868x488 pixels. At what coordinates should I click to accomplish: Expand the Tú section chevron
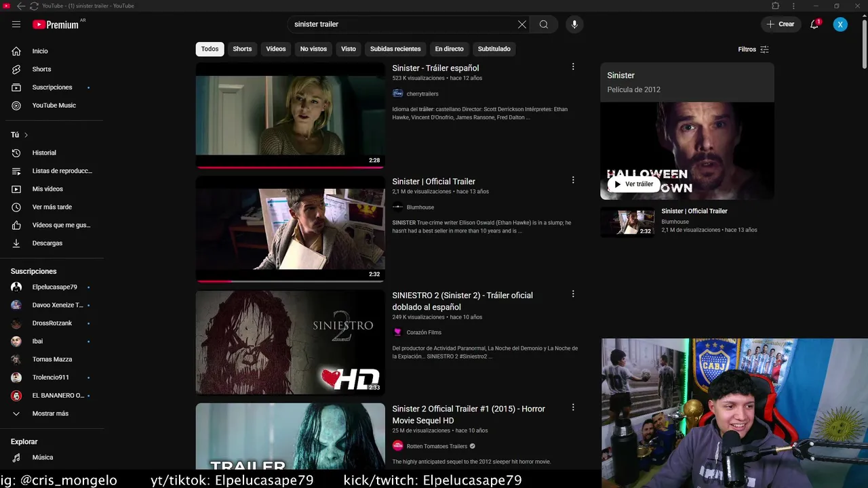[x=26, y=135]
